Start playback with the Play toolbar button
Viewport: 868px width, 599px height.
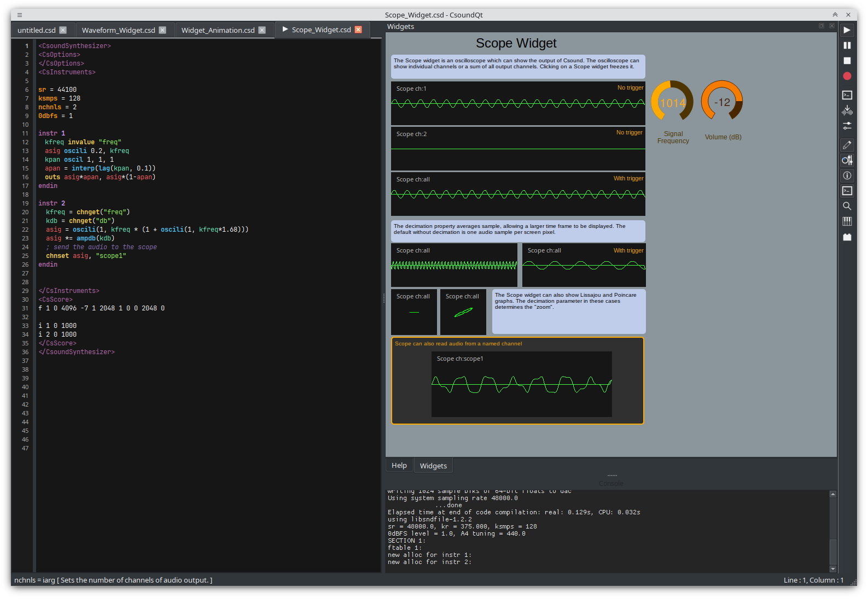[x=847, y=30]
